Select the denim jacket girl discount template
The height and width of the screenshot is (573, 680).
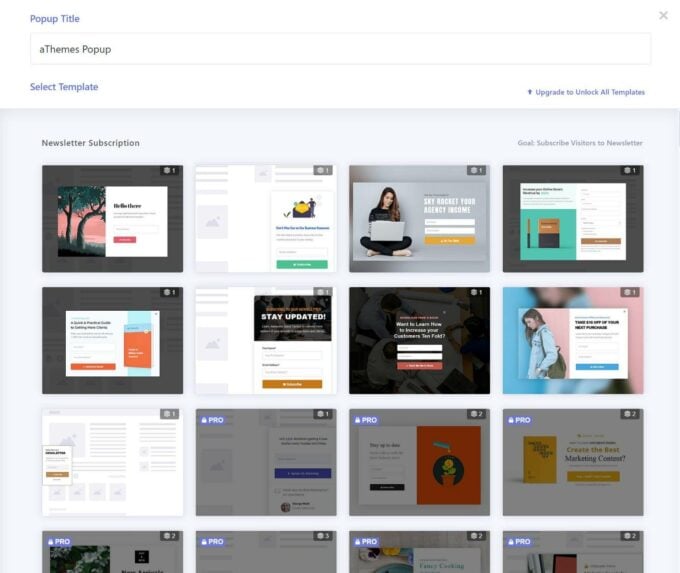point(573,341)
